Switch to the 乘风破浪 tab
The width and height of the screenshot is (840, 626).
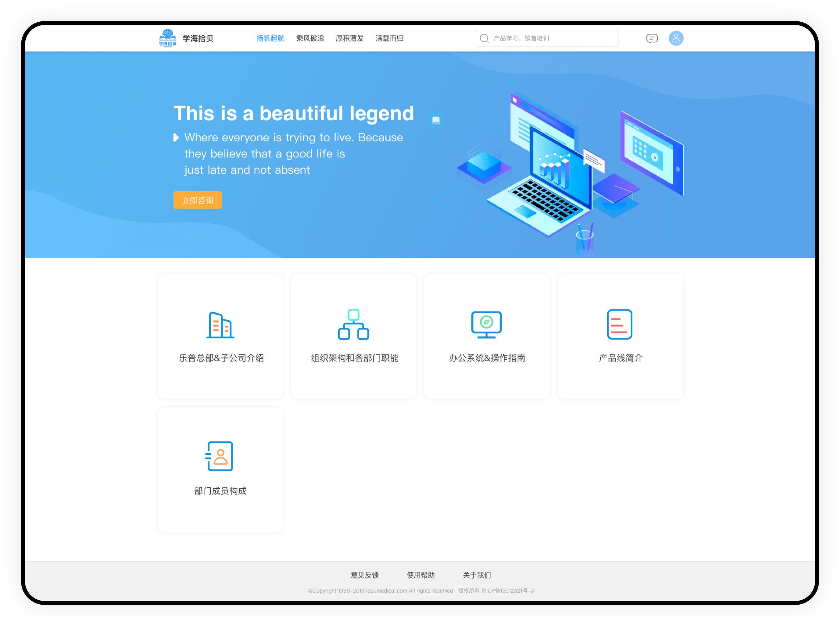310,38
